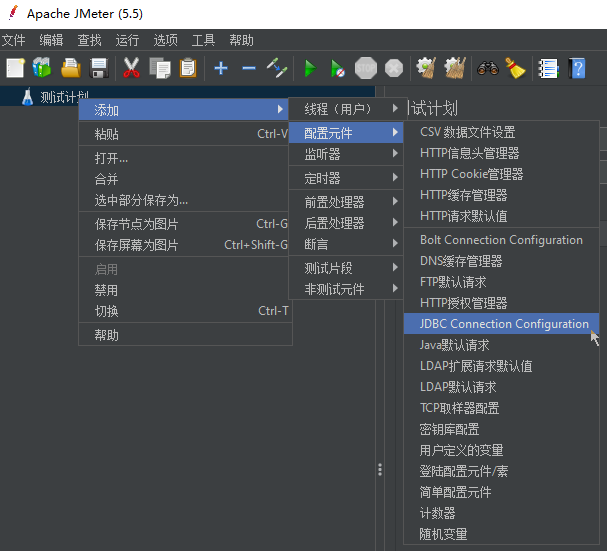Choose 帮助 in context menu

[x=185, y=335]
